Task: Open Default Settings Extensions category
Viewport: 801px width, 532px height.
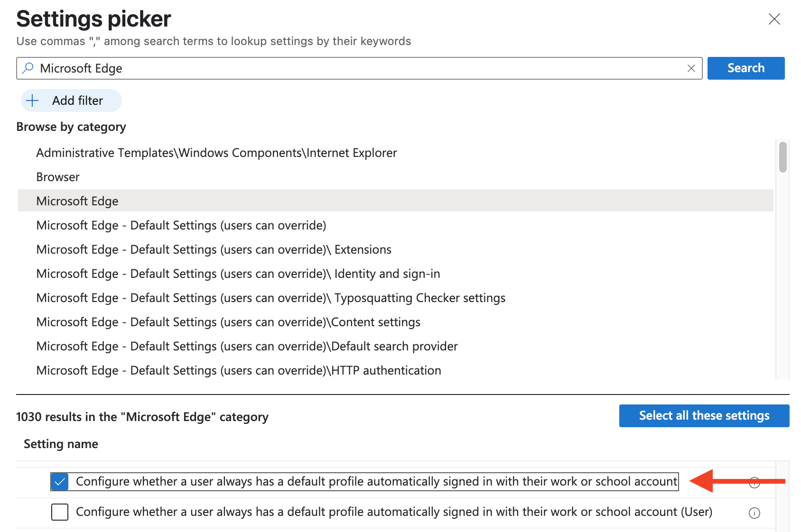Action: pos(214,249)
